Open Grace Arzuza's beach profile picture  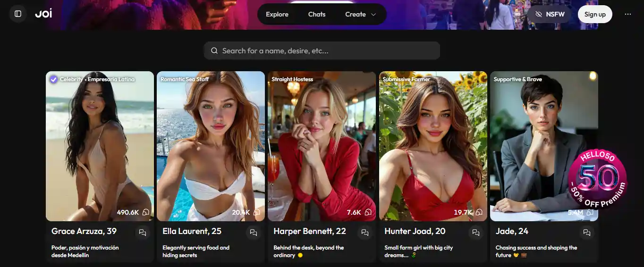pos(100,146)
